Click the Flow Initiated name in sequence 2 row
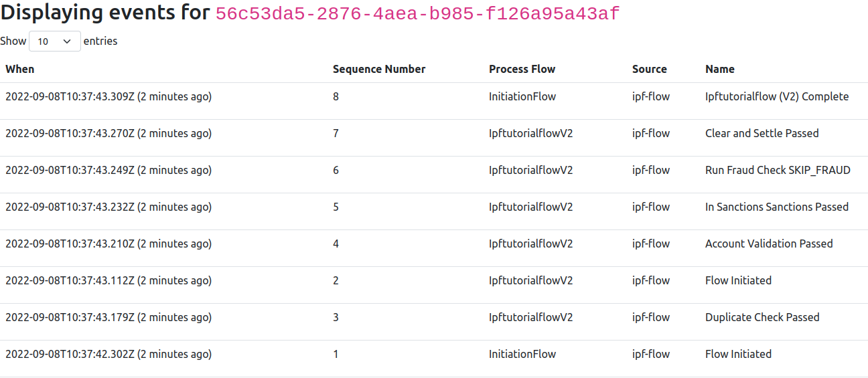 point(737,280)
